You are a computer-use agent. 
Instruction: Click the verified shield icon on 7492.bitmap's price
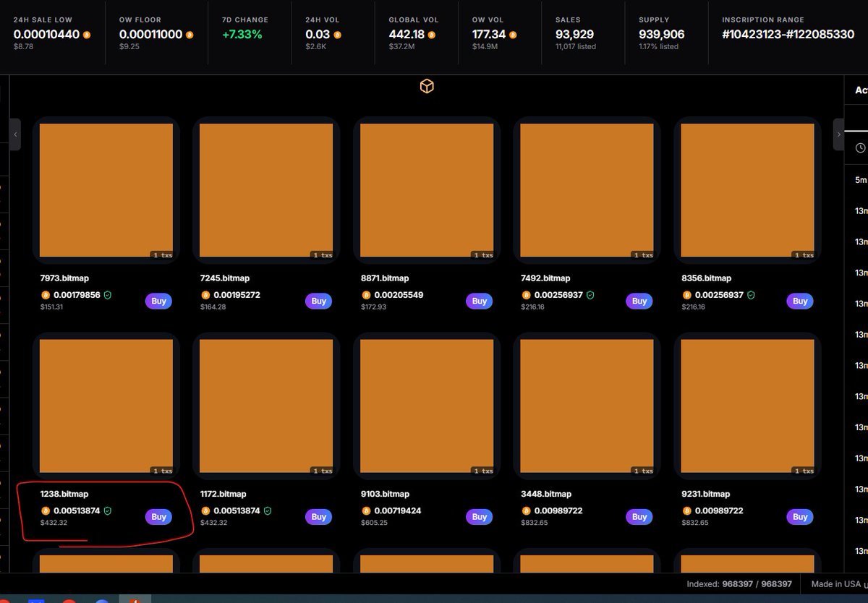coord(590,295)
